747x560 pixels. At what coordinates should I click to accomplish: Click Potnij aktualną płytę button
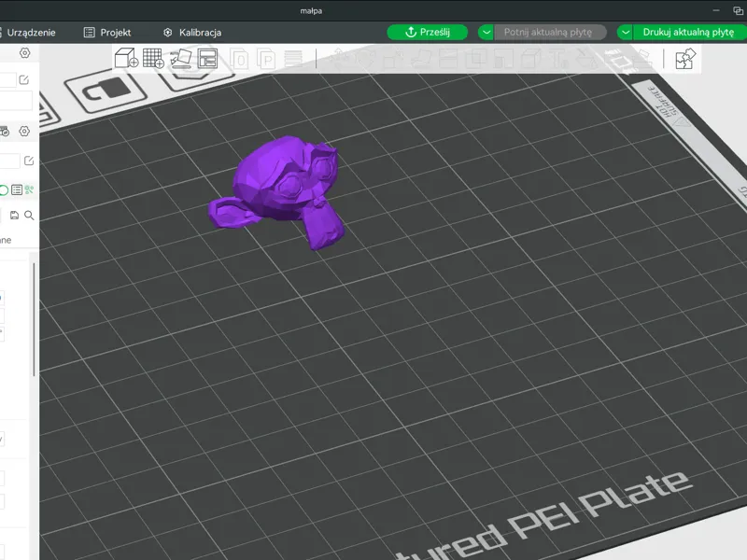click(x=550, y=33)
